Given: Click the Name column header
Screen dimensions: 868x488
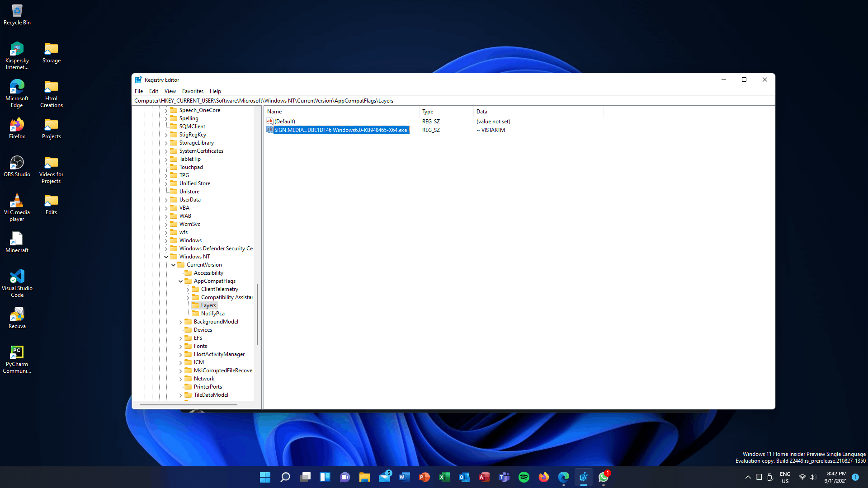Looking at the screenshot, I should coord(342,112).
